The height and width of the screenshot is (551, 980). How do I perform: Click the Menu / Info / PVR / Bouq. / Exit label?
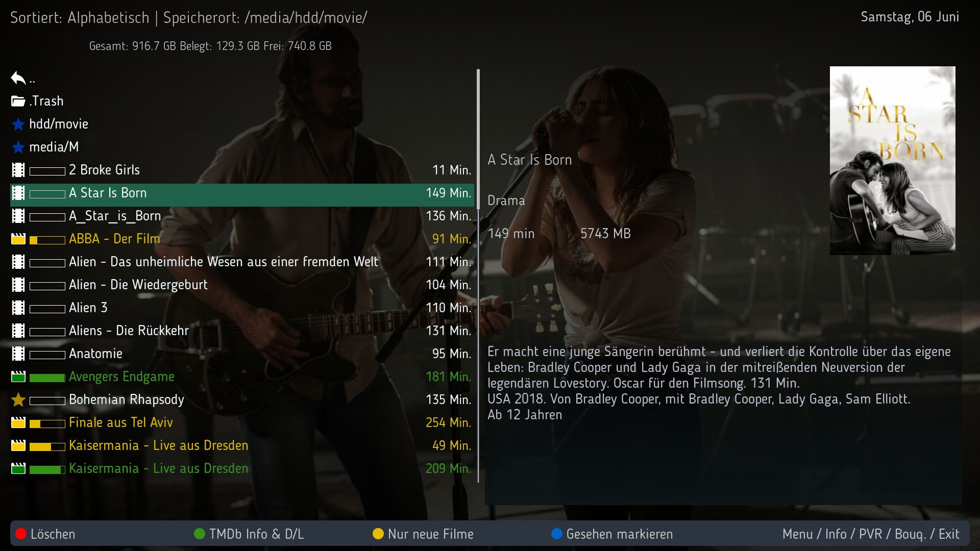coord(871,534)
